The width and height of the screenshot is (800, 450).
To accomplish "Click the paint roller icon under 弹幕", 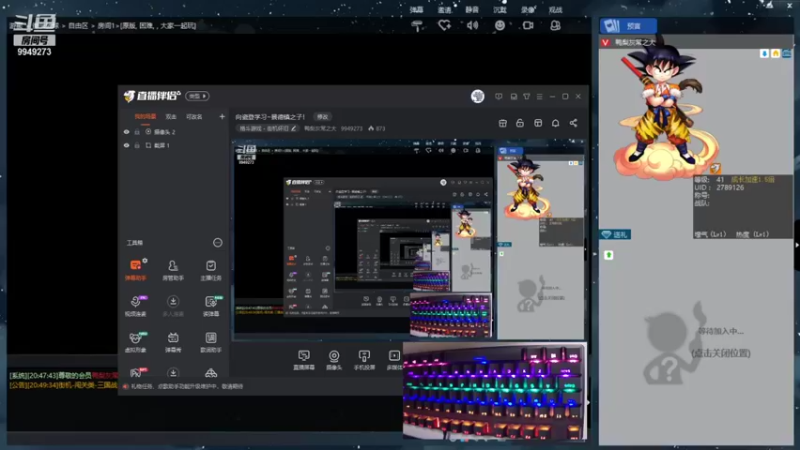I will pos(417,26).
